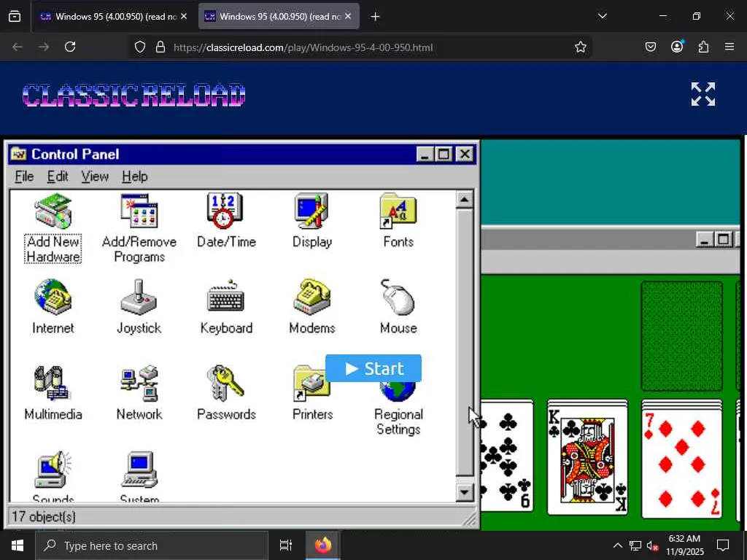Maximize the Solitaire window
The image size is (747, 560).
pos(724,239)
